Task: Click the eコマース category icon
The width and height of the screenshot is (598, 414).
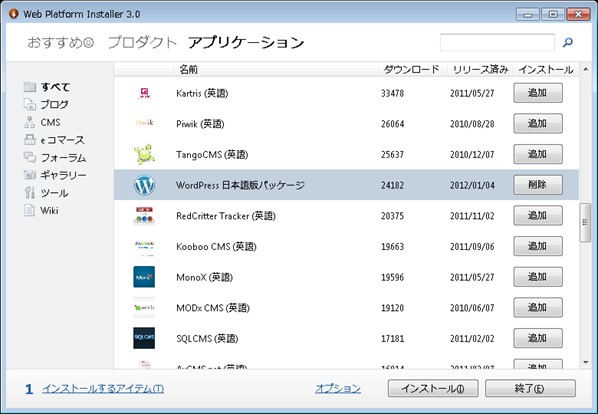Action: 30,140
